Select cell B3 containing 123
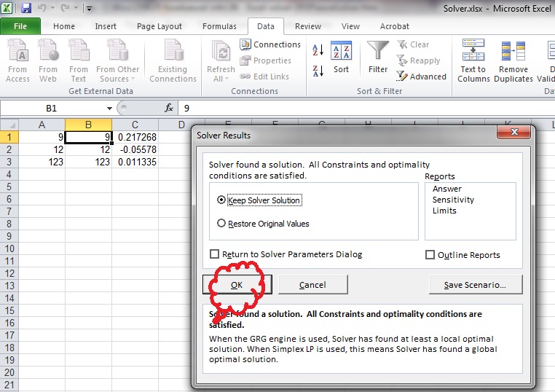 click(x=88, y=162)
